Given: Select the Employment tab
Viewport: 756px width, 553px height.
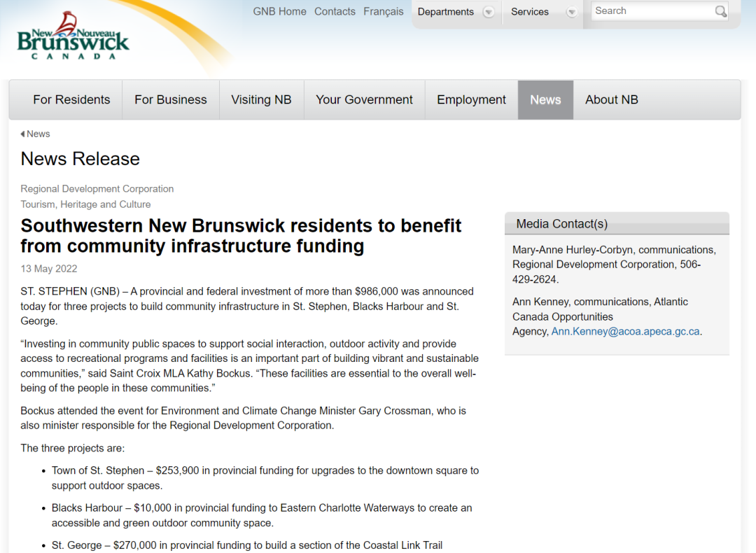Looking at the screenshot, I should [x=472, y=100].
